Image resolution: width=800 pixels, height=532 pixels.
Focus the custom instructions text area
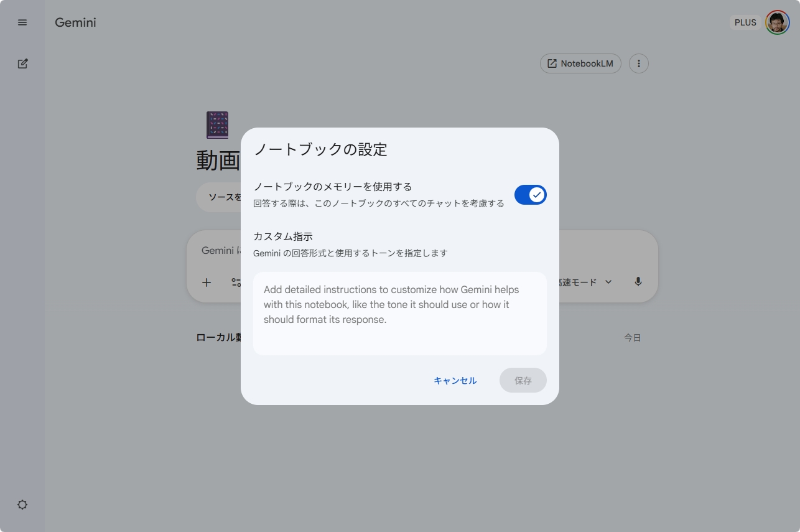399,314
